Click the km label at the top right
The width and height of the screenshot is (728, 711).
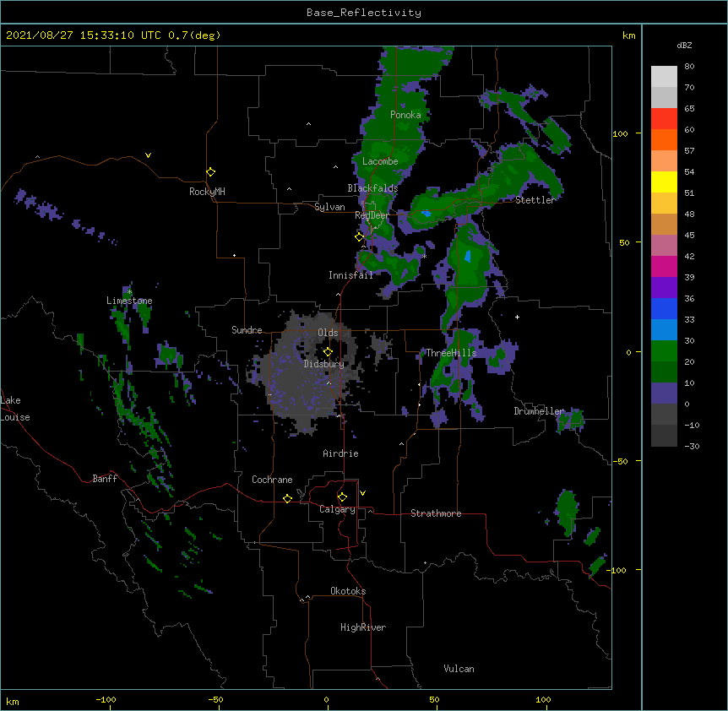click(x=628, y=35)
